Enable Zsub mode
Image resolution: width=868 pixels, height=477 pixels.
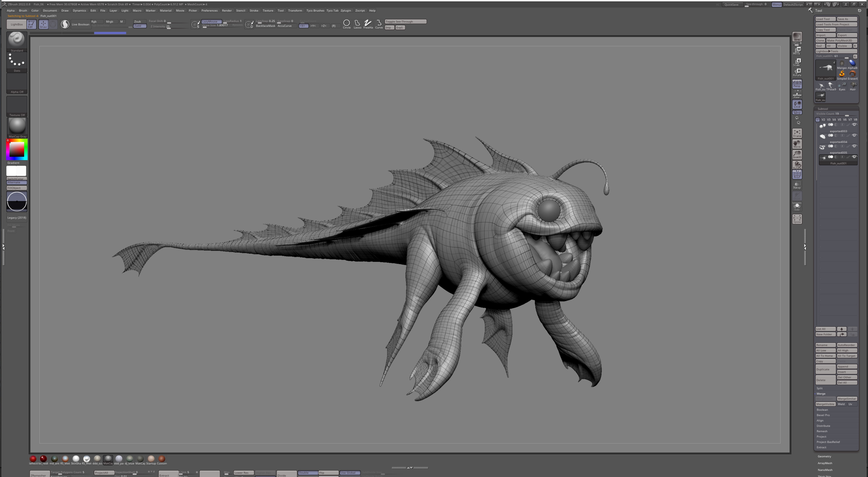tap(139, 21)
